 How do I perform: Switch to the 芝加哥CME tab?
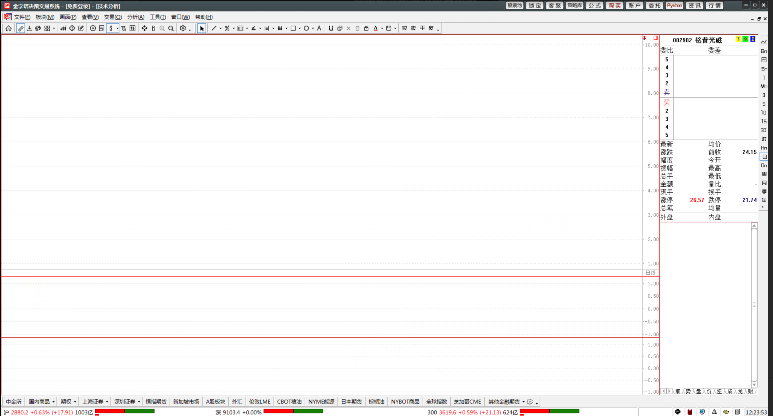[x=467, y=402]
